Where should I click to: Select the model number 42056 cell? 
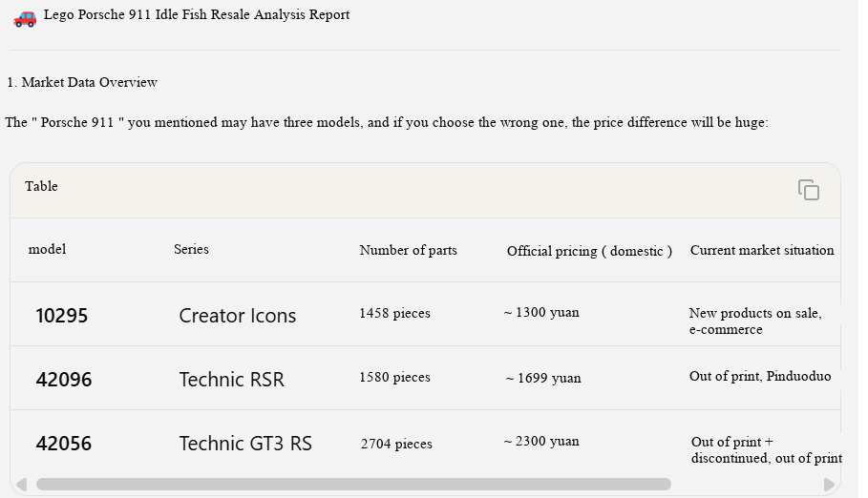coord(64,444)
